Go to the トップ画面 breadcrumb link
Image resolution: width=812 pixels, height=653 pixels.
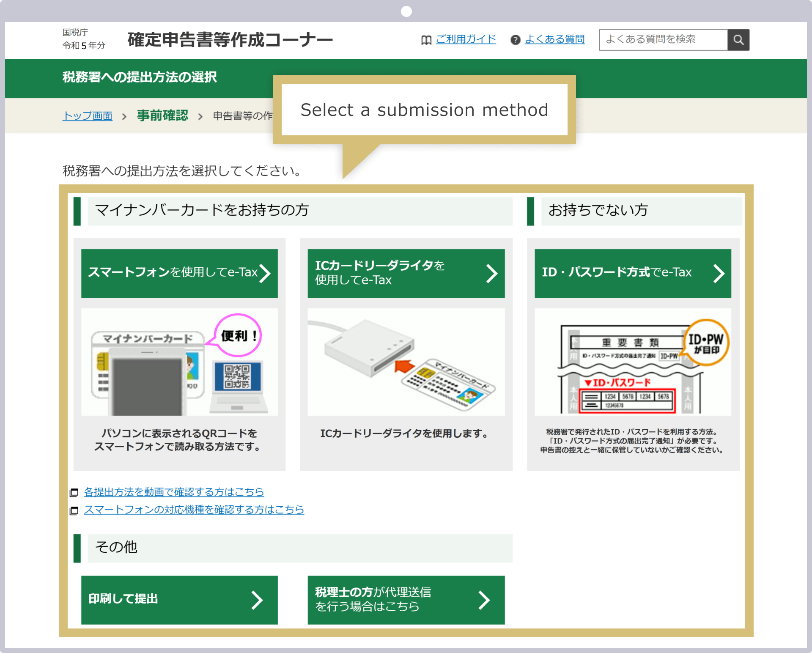[88, 116]
